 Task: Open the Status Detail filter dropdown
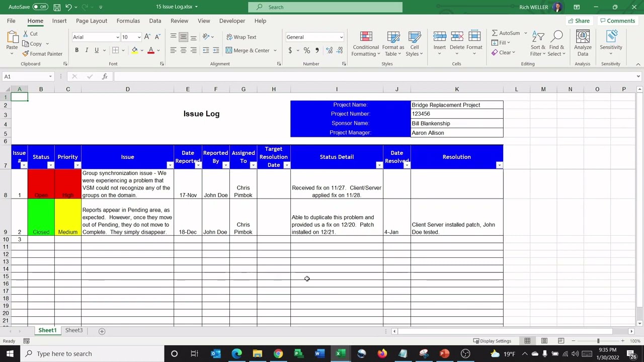coord(379,165)
